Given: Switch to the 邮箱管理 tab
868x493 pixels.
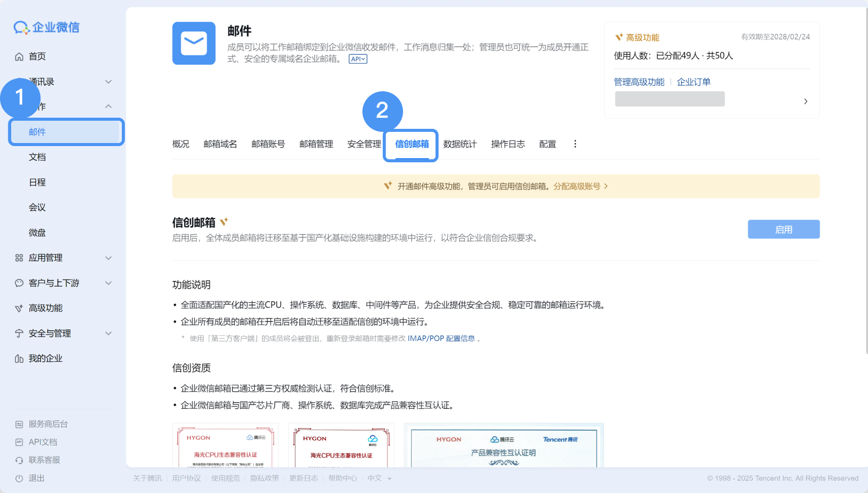Looking at the screenshot, I should coord(316,144).
